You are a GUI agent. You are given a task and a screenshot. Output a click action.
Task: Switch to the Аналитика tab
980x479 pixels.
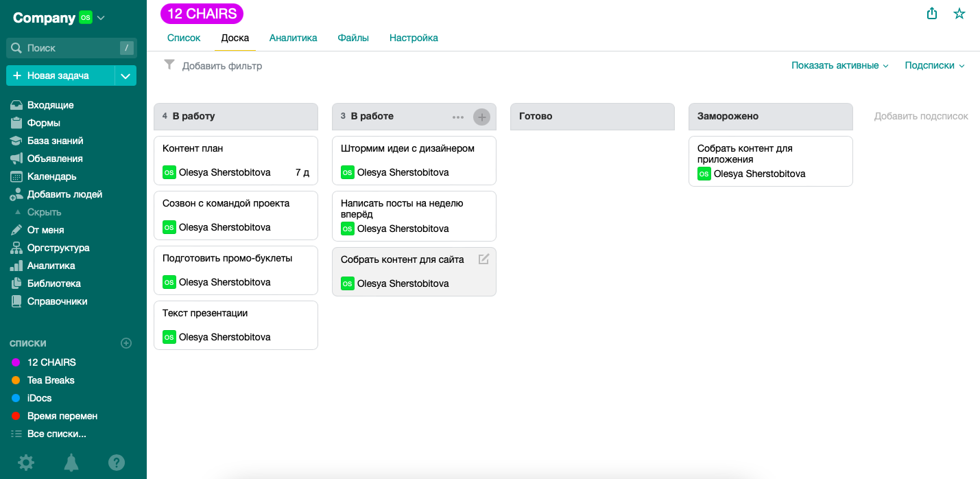click(293, 38)
